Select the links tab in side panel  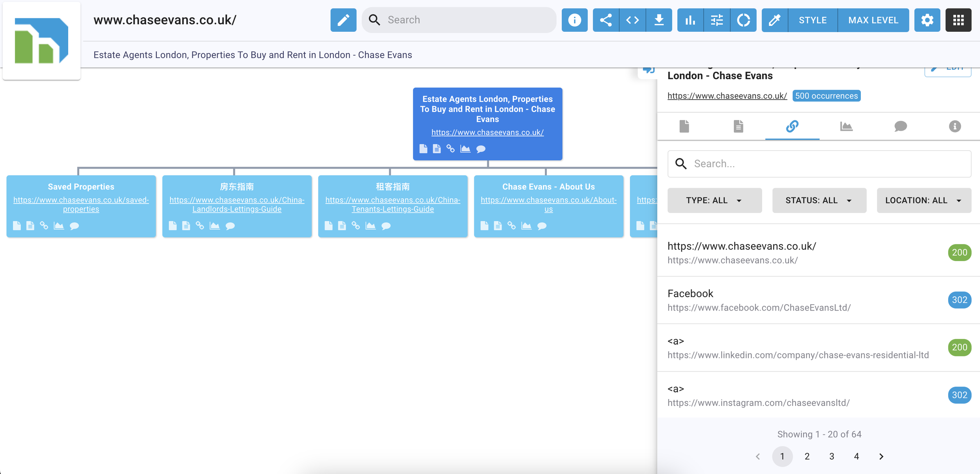coord(792,126)
